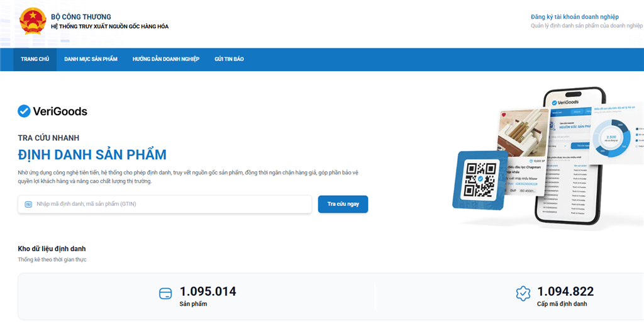Click the donut chart card in illustration
The image size is (644, 326).
point(618,133)
